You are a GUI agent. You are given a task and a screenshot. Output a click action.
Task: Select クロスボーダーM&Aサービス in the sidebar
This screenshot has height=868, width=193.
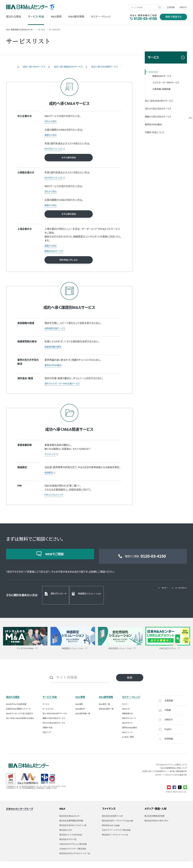166,83
